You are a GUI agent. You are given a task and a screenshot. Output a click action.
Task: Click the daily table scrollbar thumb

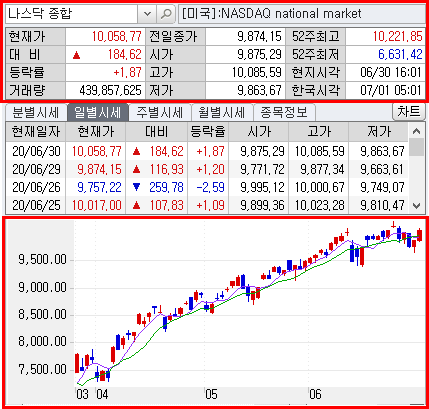(416, 147)
